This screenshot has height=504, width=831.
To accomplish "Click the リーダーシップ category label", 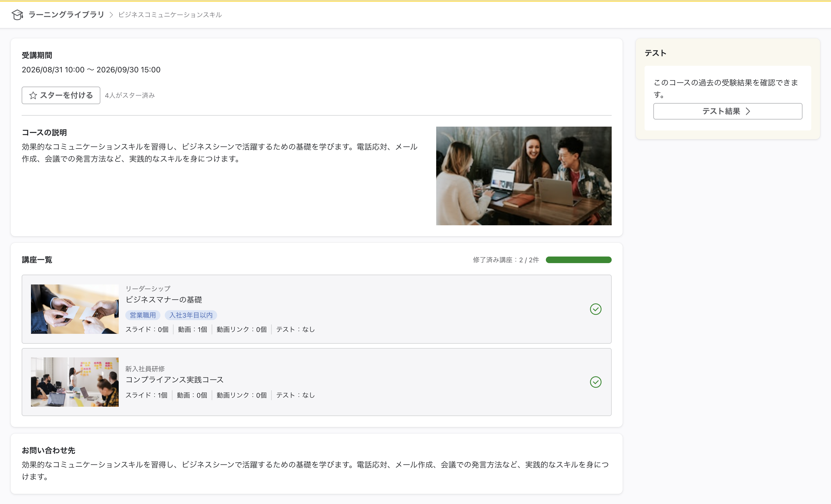I will pyautogui.click(x=148, y=289).
